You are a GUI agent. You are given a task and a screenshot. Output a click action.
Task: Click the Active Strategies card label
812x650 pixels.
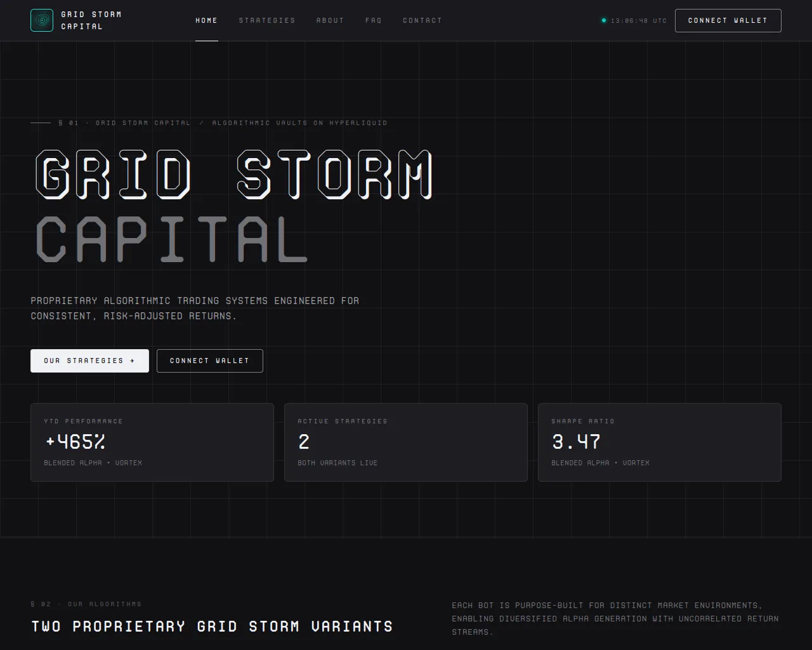click(343, 421)
